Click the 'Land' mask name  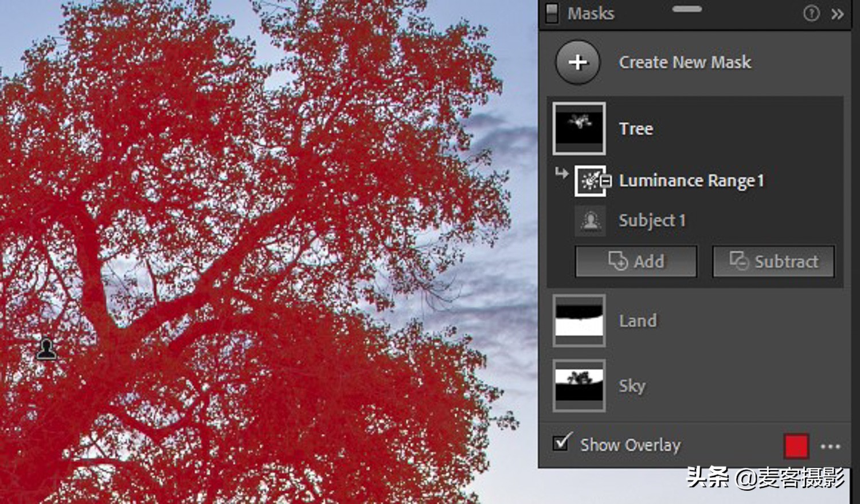pyautogui.click(x=638, y=321)
